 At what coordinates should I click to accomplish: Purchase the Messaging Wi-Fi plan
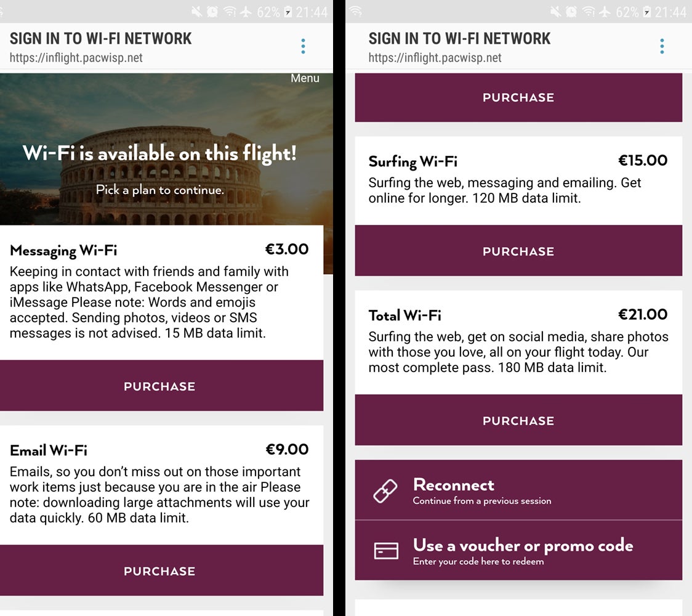click(159, 386)
